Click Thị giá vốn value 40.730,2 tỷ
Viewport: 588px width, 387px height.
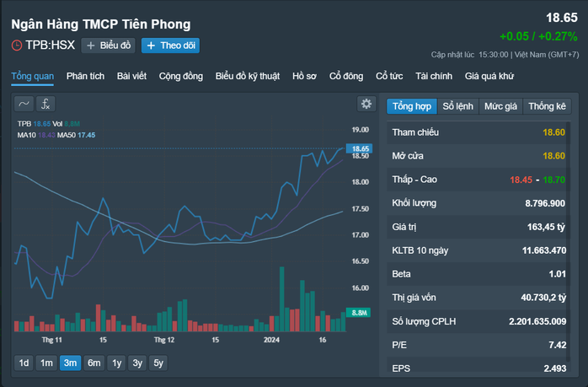[x=543, y=298]
